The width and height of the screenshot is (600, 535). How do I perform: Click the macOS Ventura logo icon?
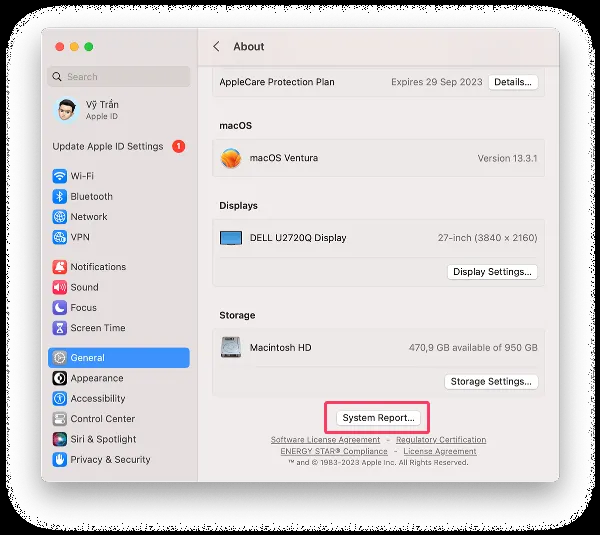point(231,158)
